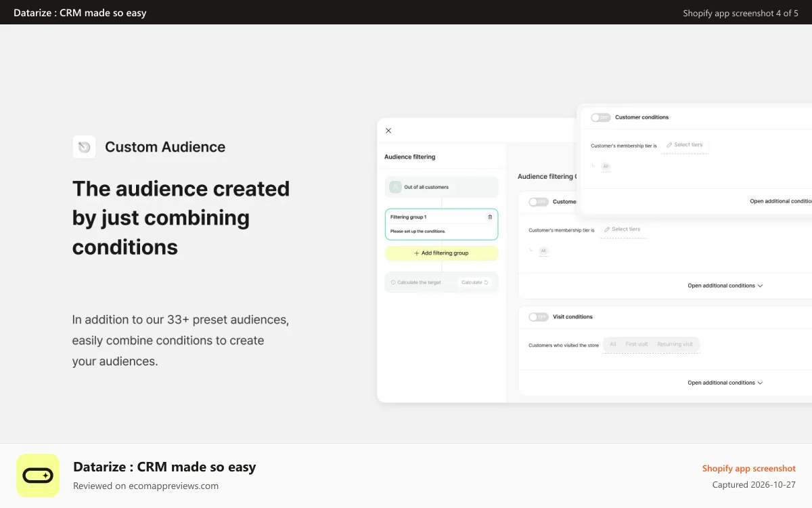
Task: Click Datarize title beside the yellow app logo
Action: click(164, 467)
